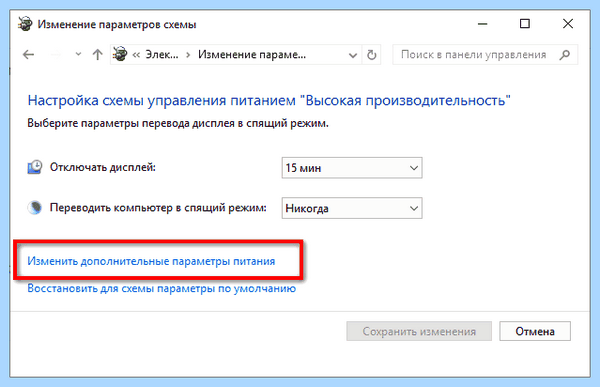600x387 pixels.
Task: Minimize the window
Action: [x=483, y=24]
